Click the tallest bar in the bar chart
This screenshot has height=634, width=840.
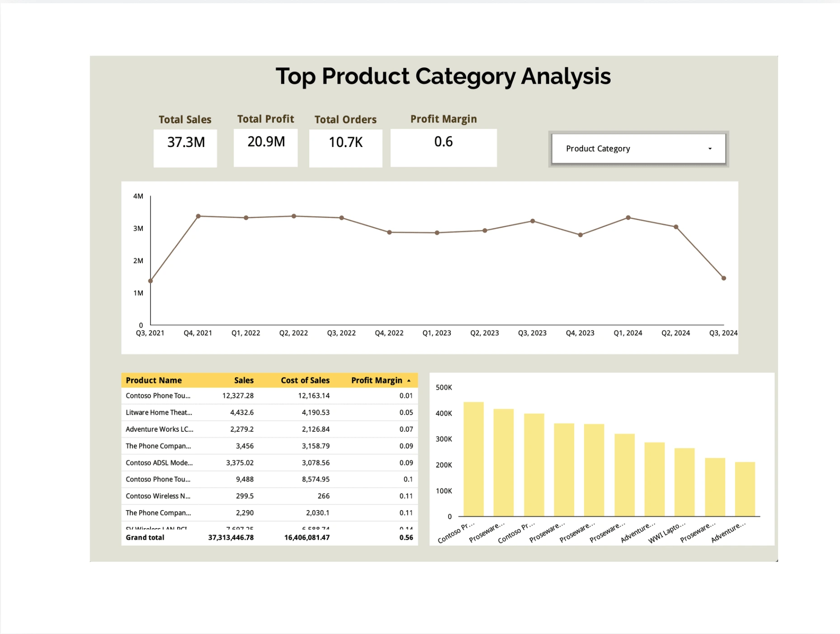click(473, 459)
